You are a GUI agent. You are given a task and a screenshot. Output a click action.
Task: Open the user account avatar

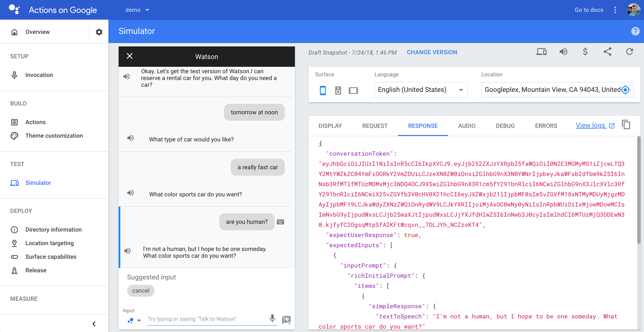click(633, 10)
